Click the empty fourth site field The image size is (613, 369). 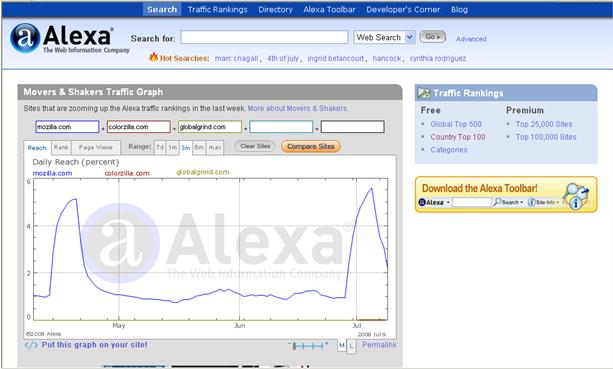pos(281,127)
